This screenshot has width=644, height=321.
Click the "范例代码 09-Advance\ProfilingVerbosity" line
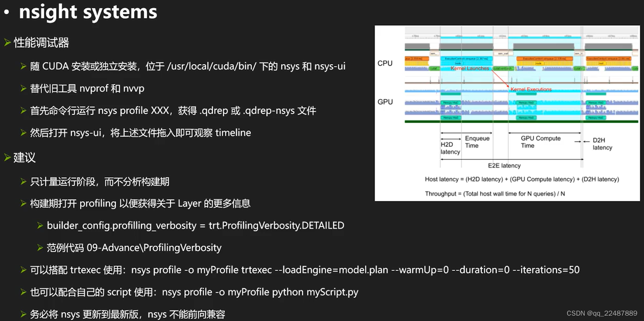pyautogui.click(x=134, y=248)
